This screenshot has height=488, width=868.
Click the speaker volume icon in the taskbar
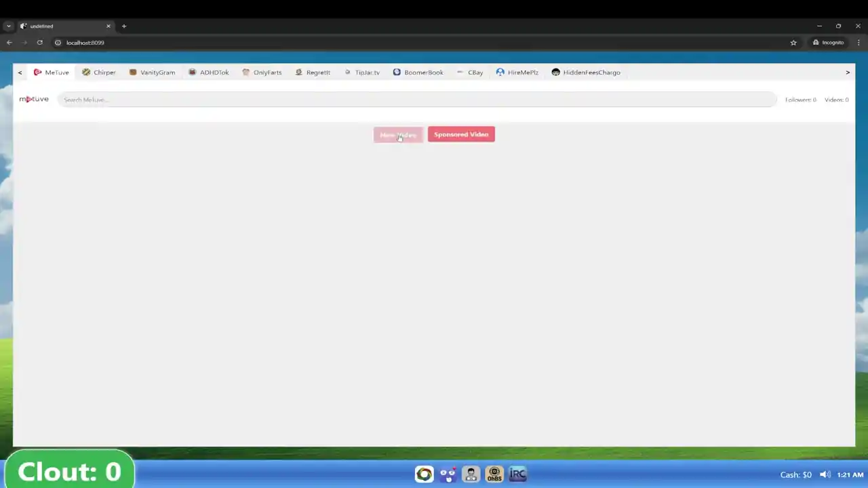[x=825, y=474]
